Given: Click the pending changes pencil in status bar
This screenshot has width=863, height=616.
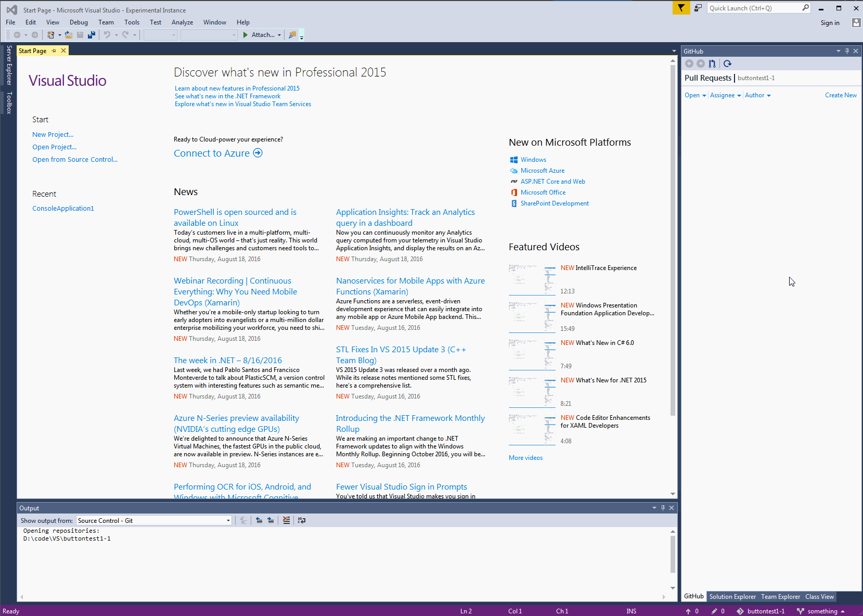Looking at the screenshot, I should coord(714,611).
